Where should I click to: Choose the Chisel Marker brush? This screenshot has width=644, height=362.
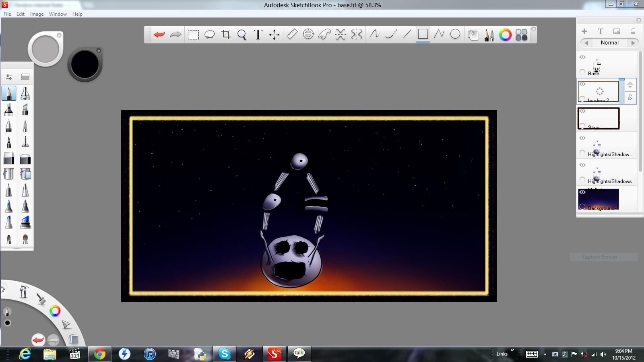point(25,109)
